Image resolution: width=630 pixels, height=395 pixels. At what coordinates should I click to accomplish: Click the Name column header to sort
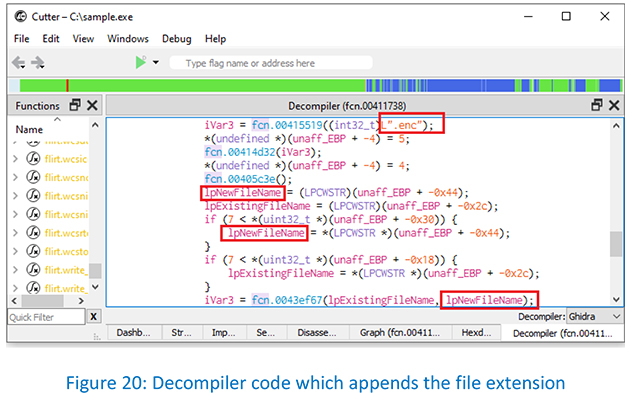[29, 129]
